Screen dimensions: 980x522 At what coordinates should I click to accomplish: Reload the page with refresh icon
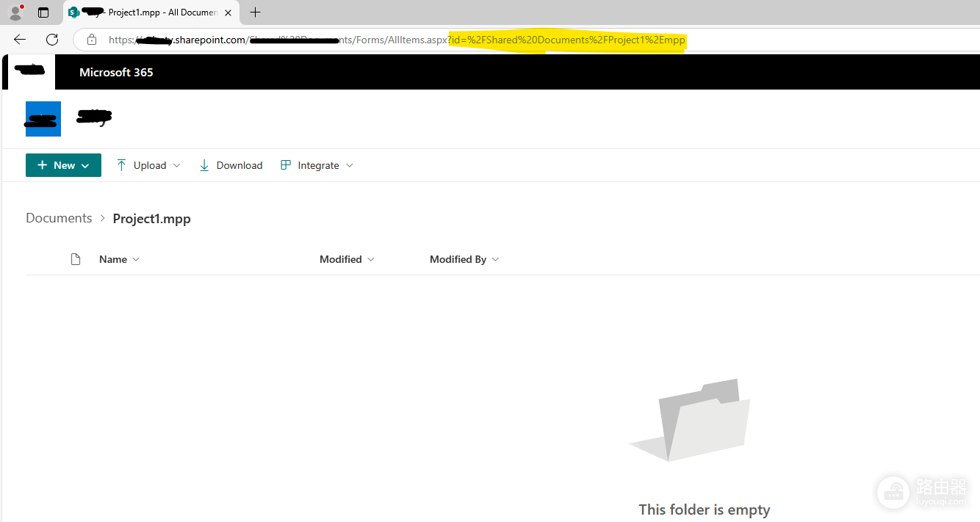(x=51, y=40)
